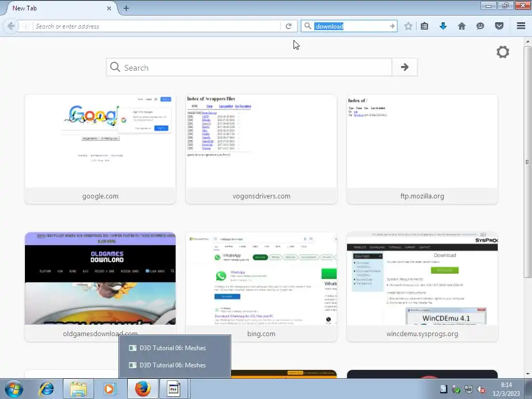Submit the toolbar search with the go arrow
Image resolution: width=532 pixels, height=399 pixels.
pyautogui.click(x=392, y=26)
